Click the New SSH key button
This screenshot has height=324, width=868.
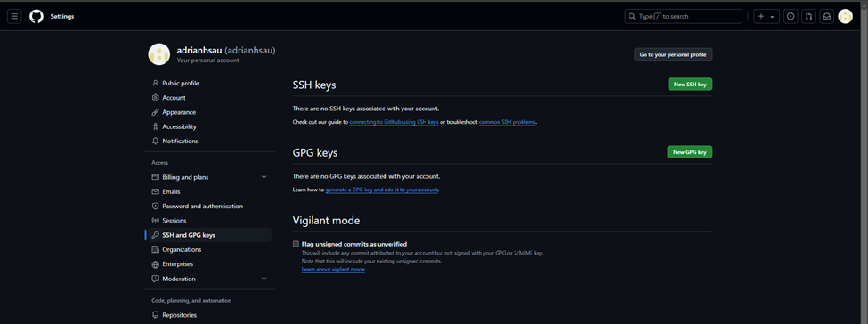pos(690,85)
